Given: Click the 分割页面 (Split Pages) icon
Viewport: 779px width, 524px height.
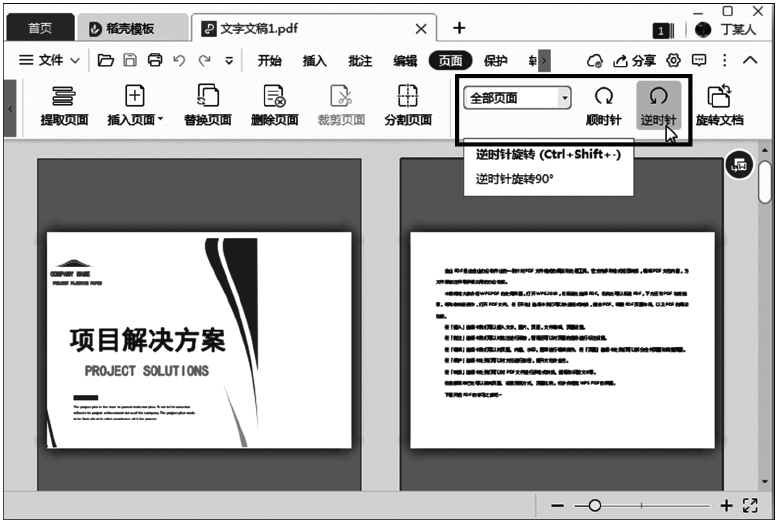Looking at the screenshot, I should 407,96.
